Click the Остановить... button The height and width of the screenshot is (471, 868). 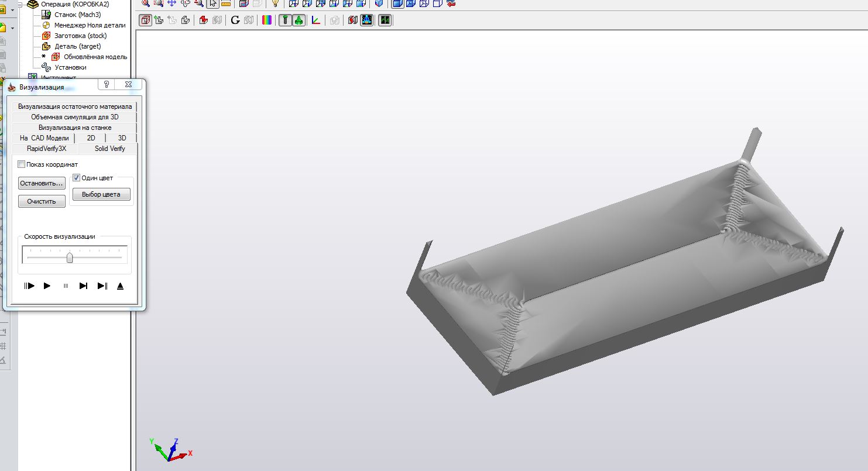[x=42, y=183]
